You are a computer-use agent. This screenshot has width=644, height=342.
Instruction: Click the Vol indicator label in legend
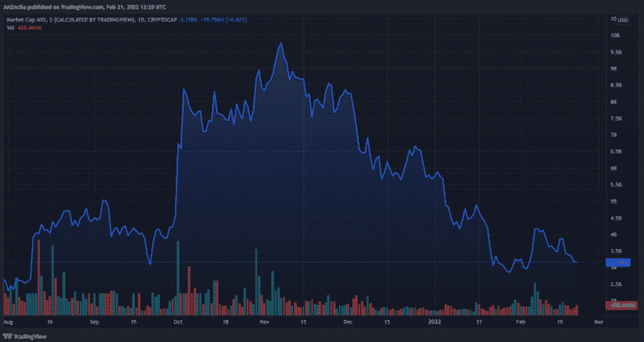click(10, 28)
